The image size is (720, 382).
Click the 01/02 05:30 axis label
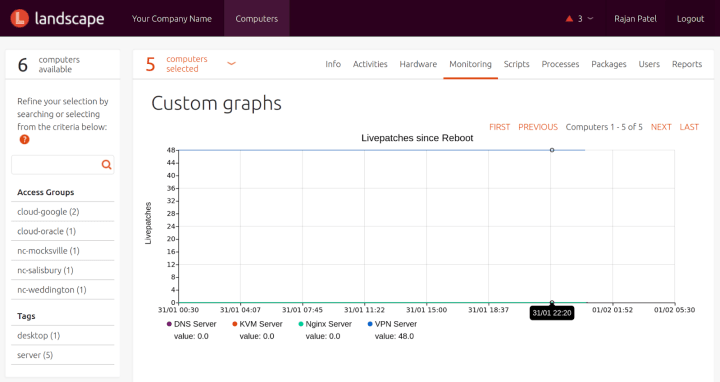click(x=675, y=310)
